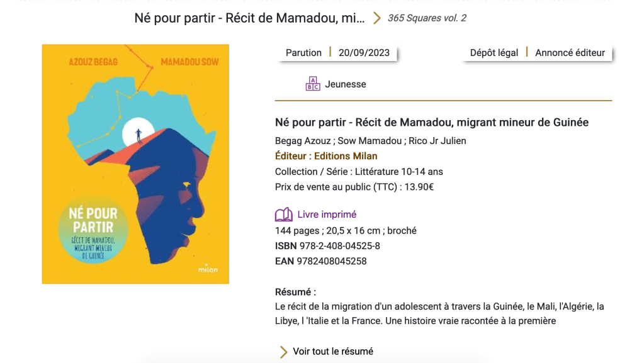This screenshot has width=644, height=363.
Task: Click the publication date 20/09/2023
Action: (x=364, y=53)
